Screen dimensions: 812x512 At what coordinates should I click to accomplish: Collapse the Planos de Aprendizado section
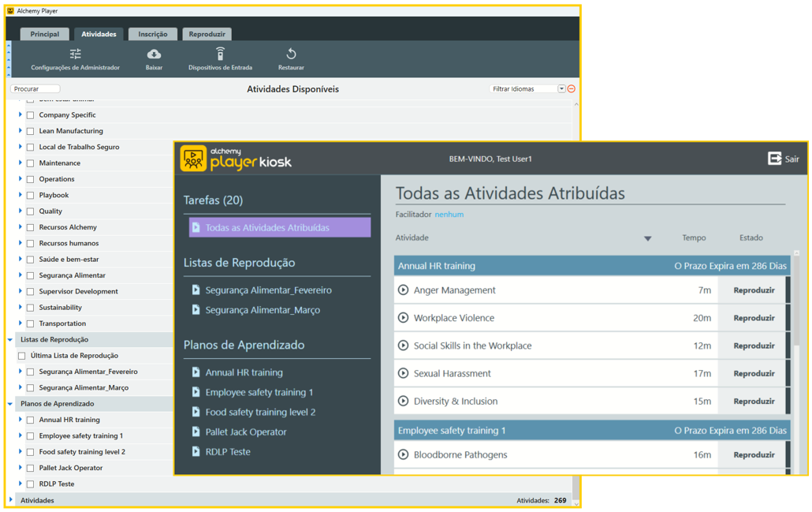10,404
